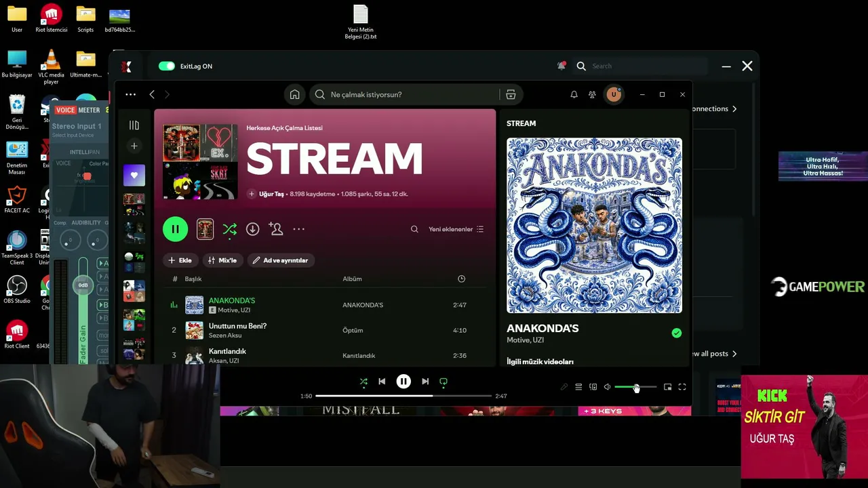
Task: Open Spotify three-dot app menu
Action: (130, 95)
